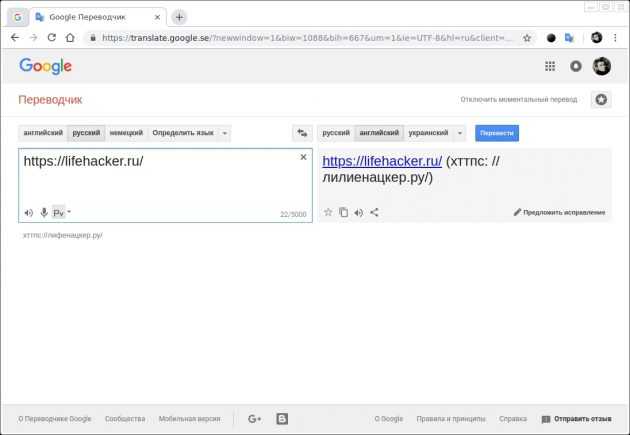Copy the translation text

343,212
